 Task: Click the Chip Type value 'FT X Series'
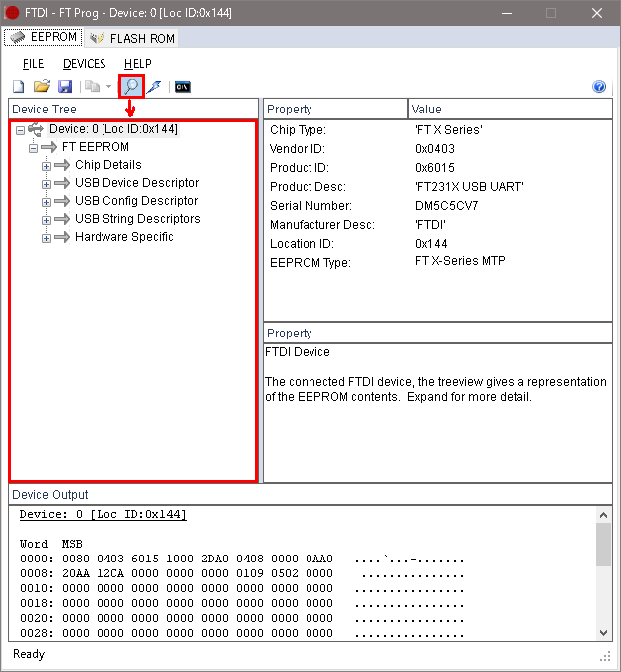449,130
